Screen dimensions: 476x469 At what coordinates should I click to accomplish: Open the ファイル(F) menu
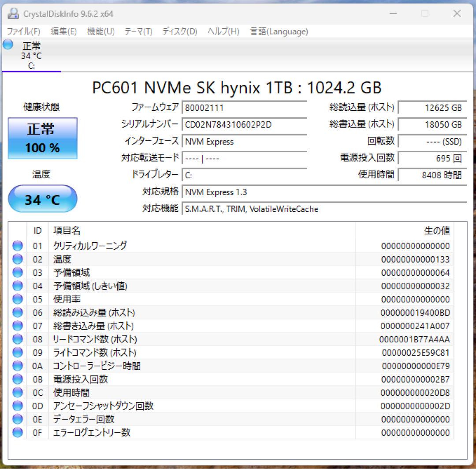(23, 31)
